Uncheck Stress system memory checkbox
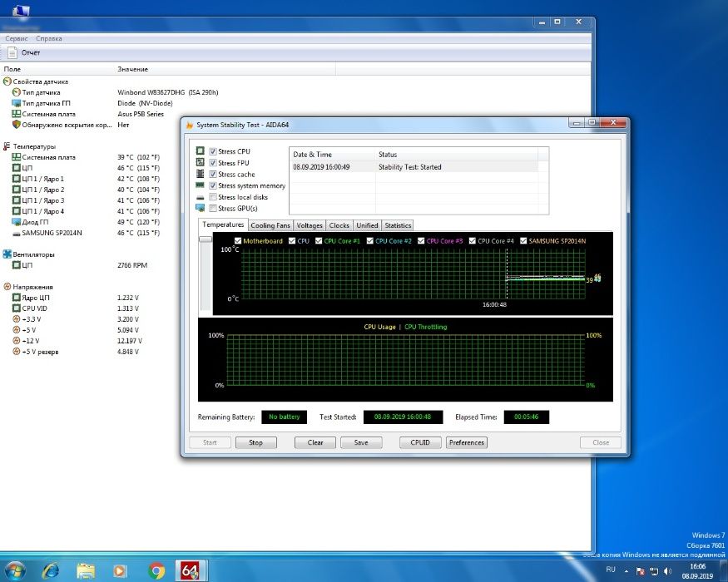 click(213, 185)
